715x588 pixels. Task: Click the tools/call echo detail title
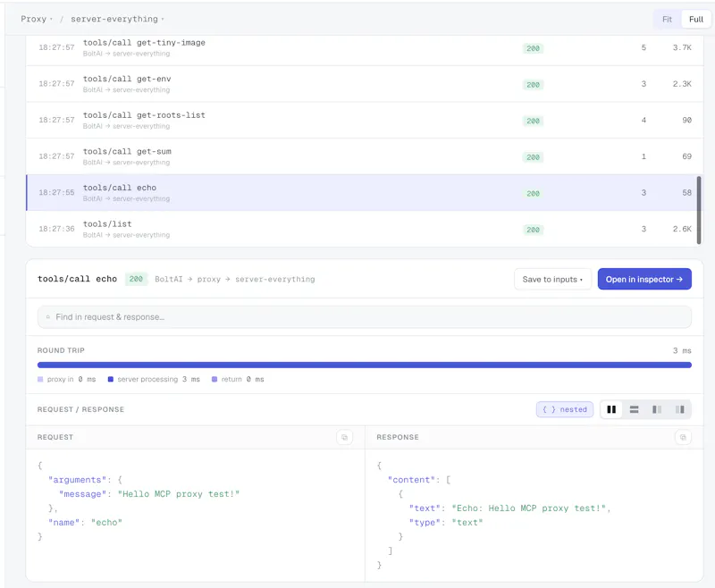pyautogui.click(x=77, y=279)
